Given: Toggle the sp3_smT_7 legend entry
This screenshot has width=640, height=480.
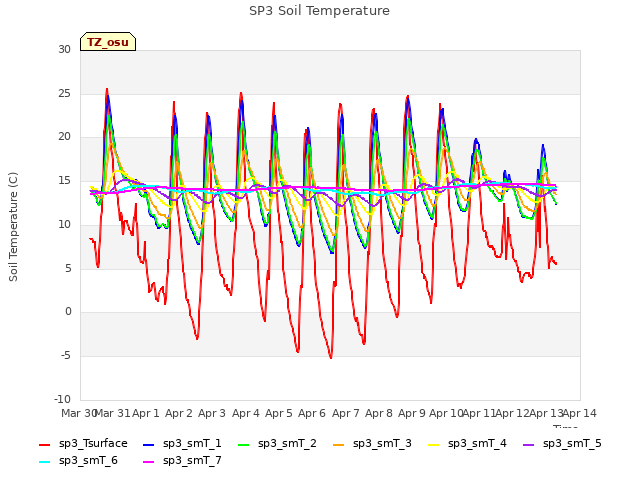Looking at the screenshot, I should [182, 461].
